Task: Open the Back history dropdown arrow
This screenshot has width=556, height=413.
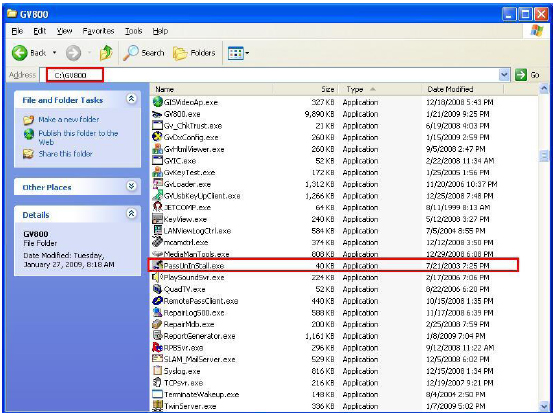Action: [55, 53]
